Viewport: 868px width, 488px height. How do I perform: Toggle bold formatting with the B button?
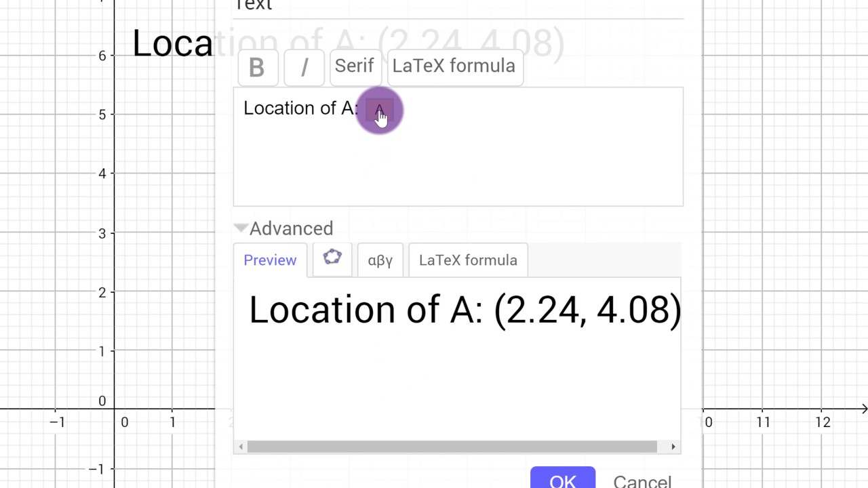click(256, 67)
